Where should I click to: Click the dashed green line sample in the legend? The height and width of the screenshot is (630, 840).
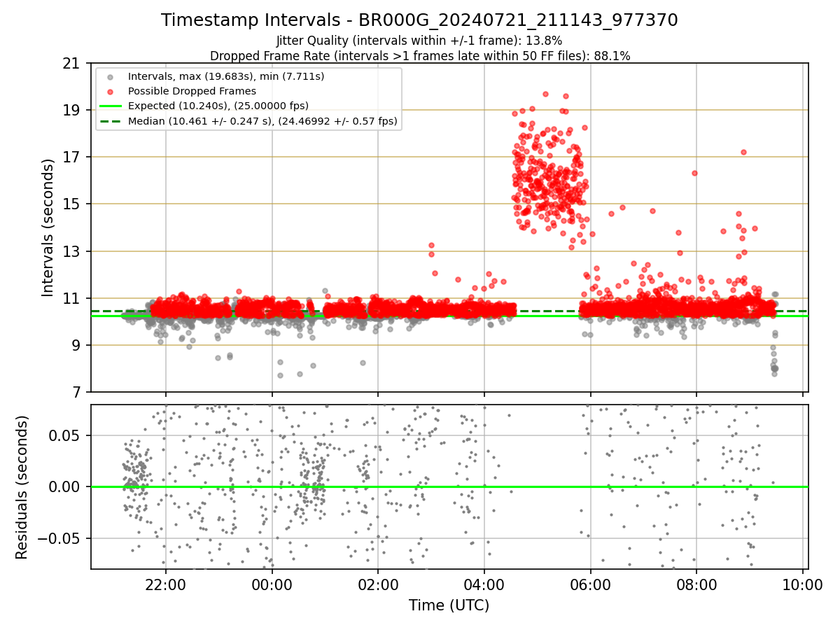click(x=111, y=122)
